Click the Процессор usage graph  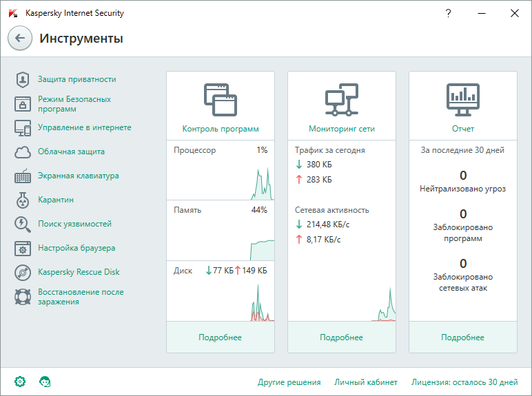(x=263, y=183)
